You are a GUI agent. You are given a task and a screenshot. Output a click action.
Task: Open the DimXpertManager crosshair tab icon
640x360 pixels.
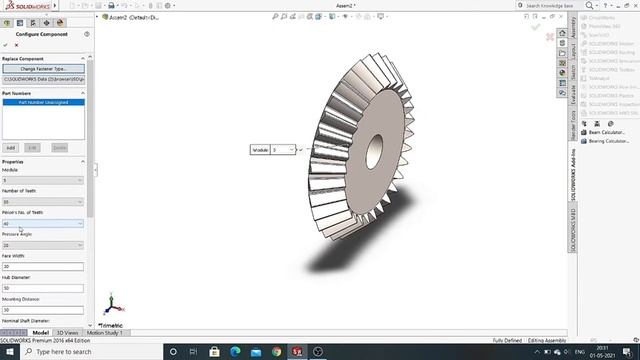point(47,23)
